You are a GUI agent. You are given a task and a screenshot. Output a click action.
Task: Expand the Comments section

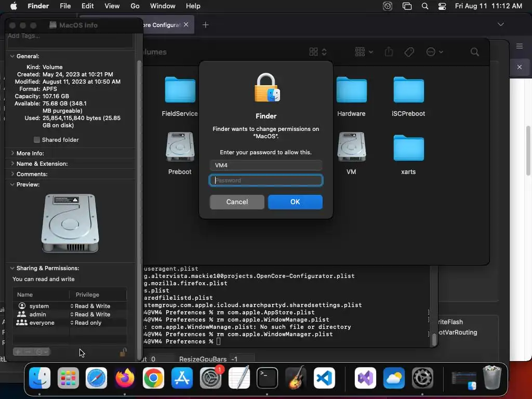pyautogui.click(x=12, y=174)
